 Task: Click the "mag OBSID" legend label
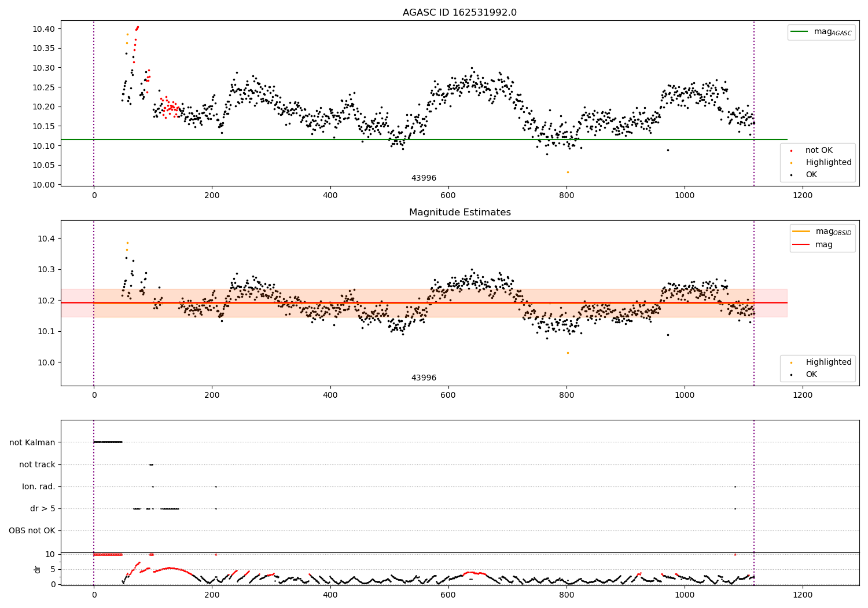(833, 232)
